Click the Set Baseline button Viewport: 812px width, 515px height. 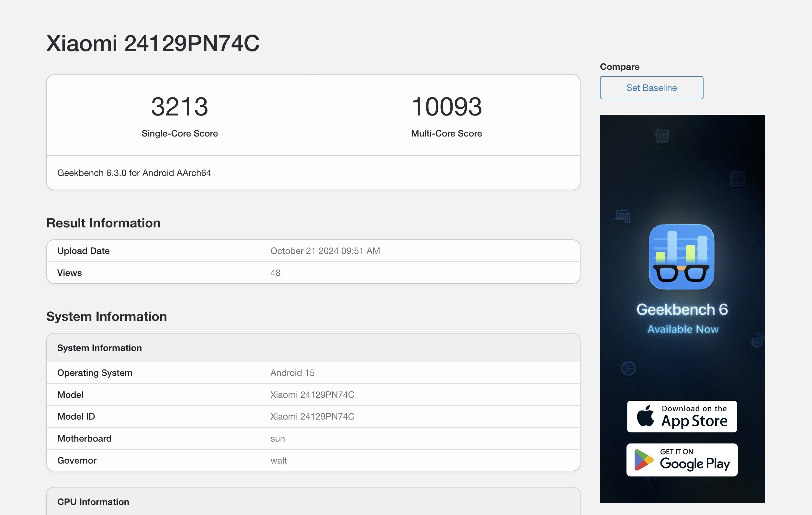(651, 88)
